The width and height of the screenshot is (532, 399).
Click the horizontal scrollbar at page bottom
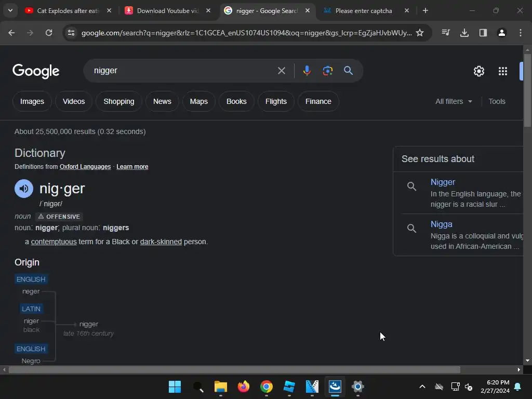tap(234, 370)
